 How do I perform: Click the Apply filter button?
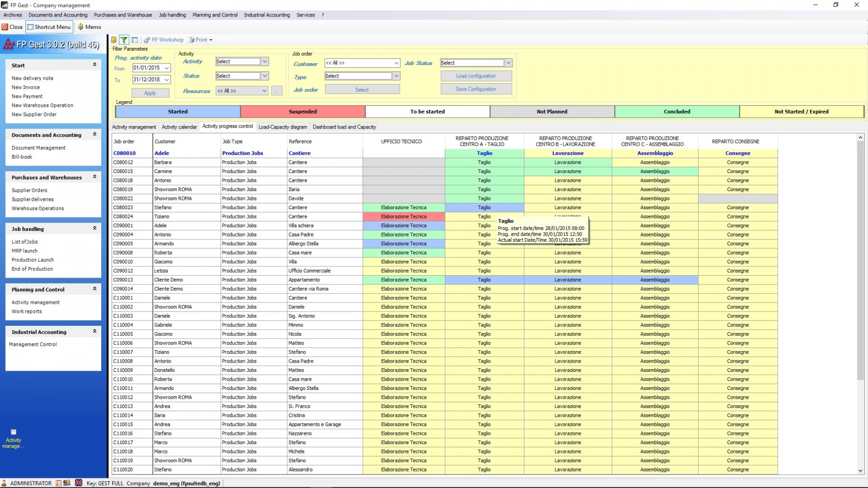pyautogui.click(x=150, y=93)
